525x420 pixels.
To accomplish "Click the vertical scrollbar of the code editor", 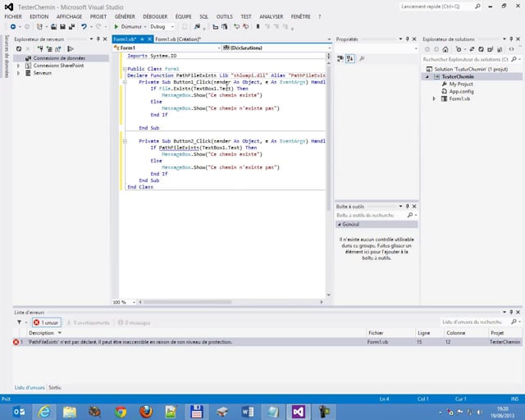I will 329,137.
